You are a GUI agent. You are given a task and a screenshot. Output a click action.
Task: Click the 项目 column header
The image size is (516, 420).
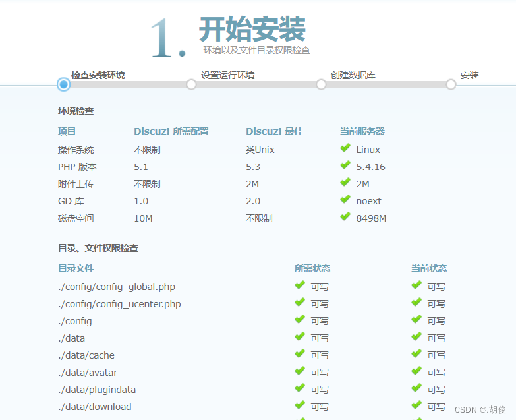pyautogui.click(x=67, y=131)
